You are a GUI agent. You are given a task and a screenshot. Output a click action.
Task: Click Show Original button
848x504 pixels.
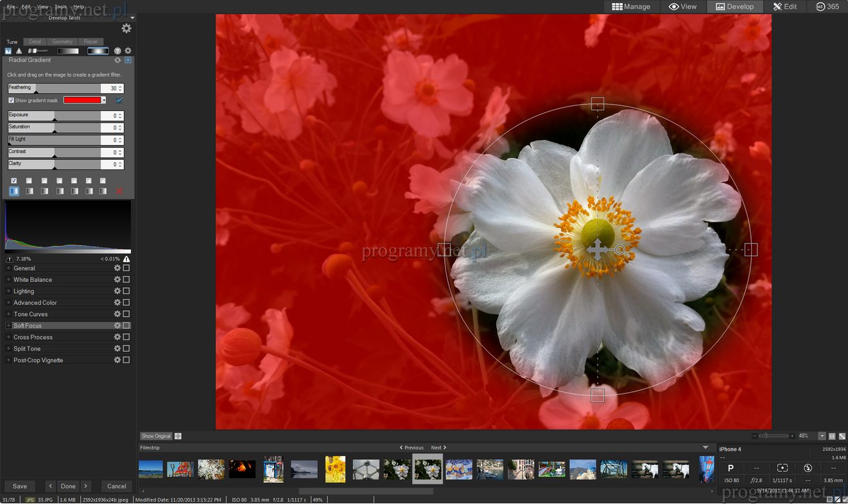point(156,436)
